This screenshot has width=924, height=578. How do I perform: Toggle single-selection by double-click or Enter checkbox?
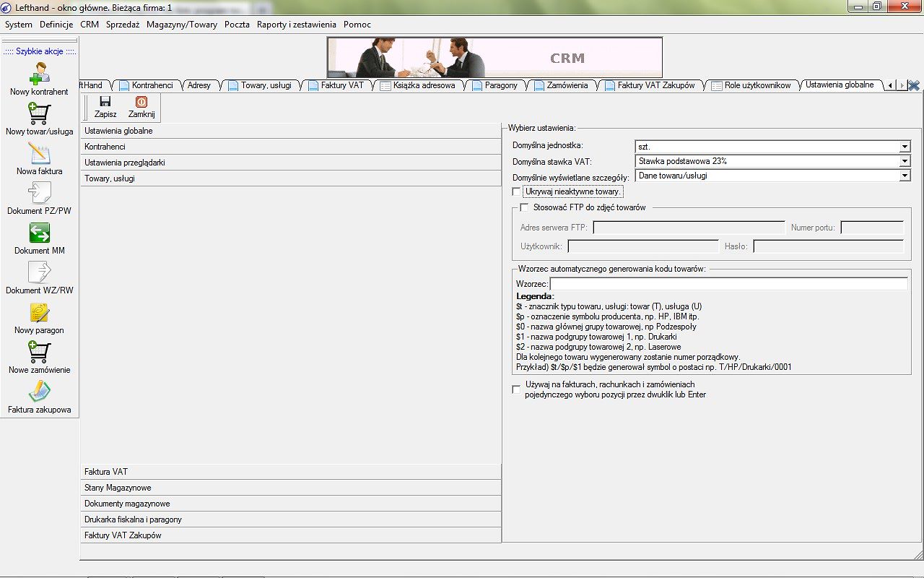pos(516,389)
